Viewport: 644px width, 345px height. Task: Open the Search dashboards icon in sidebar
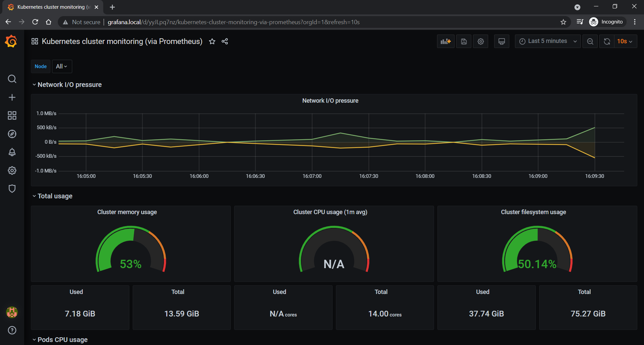pyautogui.click(x=12, y=79)
